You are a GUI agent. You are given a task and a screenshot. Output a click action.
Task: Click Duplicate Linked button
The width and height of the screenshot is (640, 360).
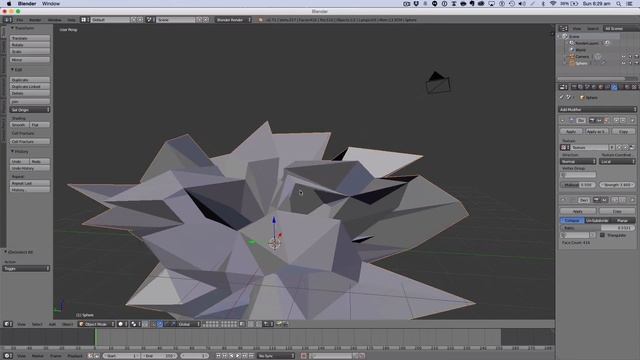(30, 87)
